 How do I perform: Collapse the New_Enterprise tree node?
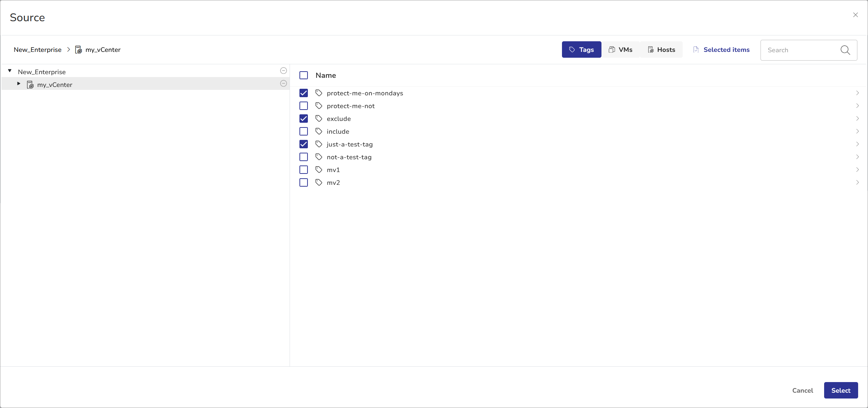[10, 71]
